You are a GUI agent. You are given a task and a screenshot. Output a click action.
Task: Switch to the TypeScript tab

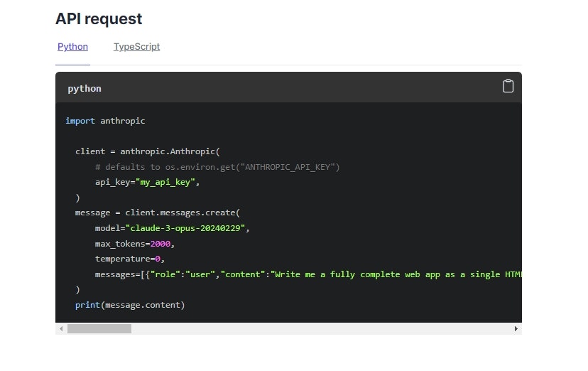(136, 47)
